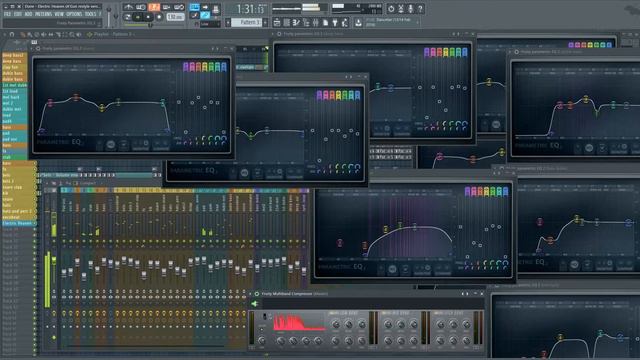Toggle the Record button in transport

(159, 17)
